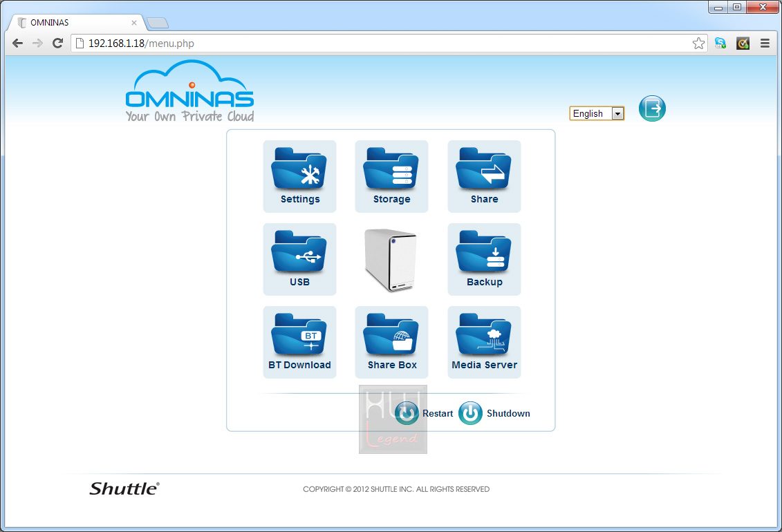The height and width of the screenshot is (532, 782).
Task: Open the Storage folder icon
Action: point(391,176)
